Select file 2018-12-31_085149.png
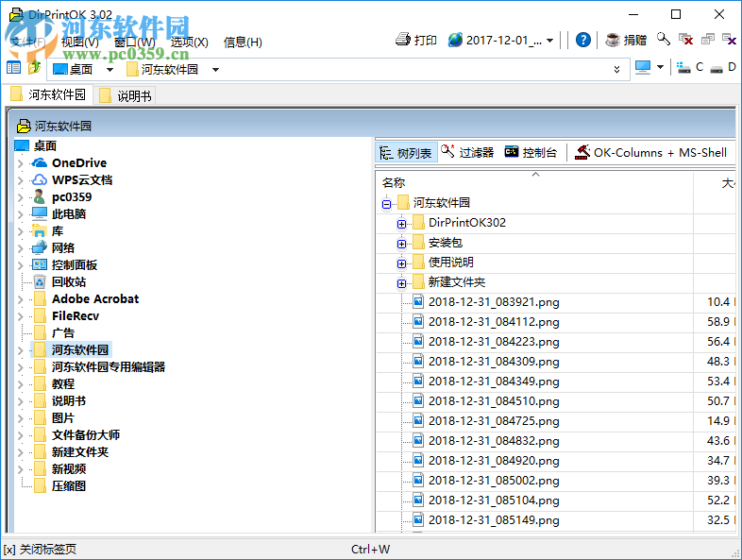This screenshot has width=742, height=560. [494, 520]
